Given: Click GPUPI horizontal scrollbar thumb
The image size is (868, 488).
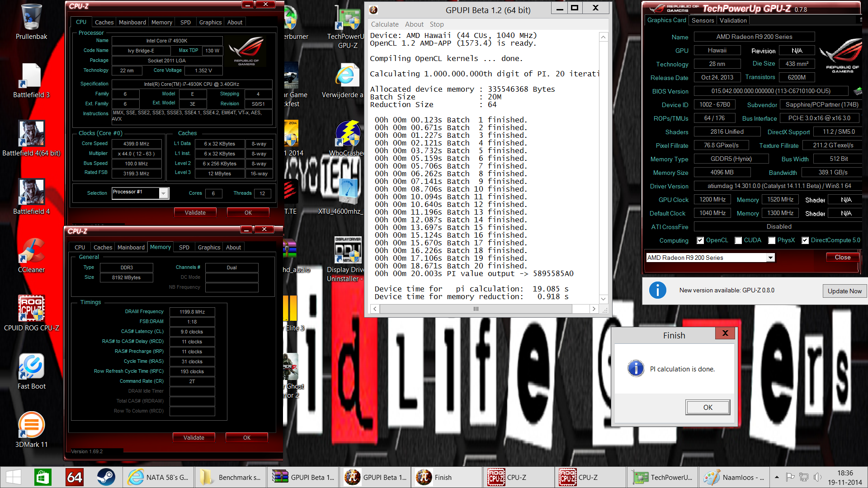Looking at the screenshot, I should click(x=476, y=309).
